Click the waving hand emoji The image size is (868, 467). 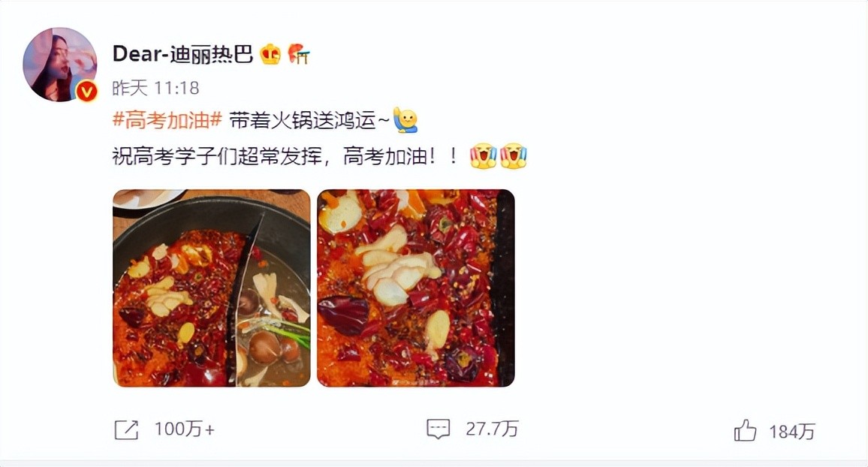tap(405, 121)
